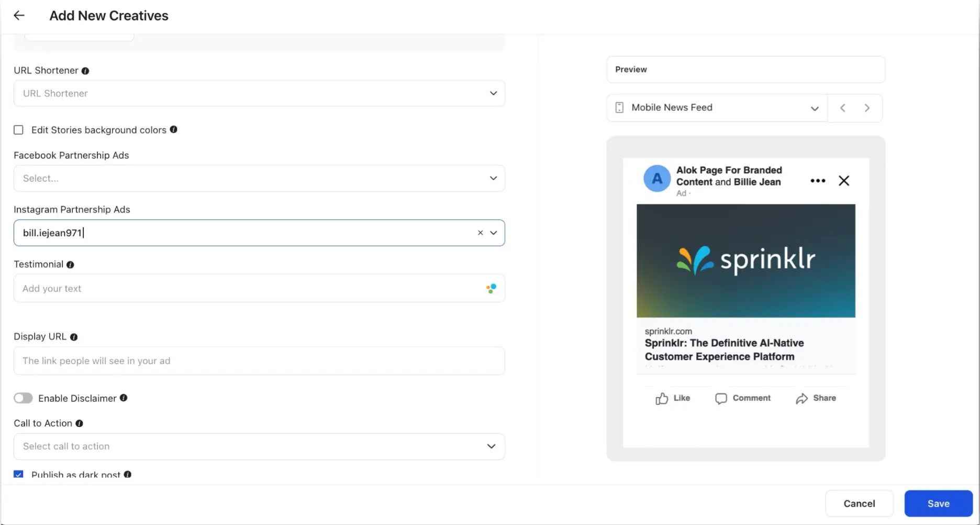
Task: Close the ad preview with X icon
Action: click(x=844, y=181)
